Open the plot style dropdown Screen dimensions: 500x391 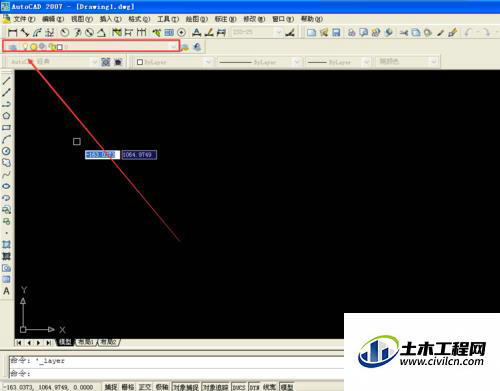coord(433,62)
